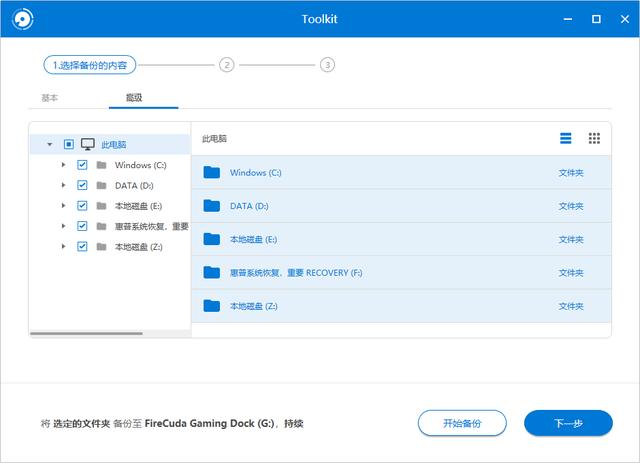Switch to list view icon
The image size is (640, 463).
[566, 138]
